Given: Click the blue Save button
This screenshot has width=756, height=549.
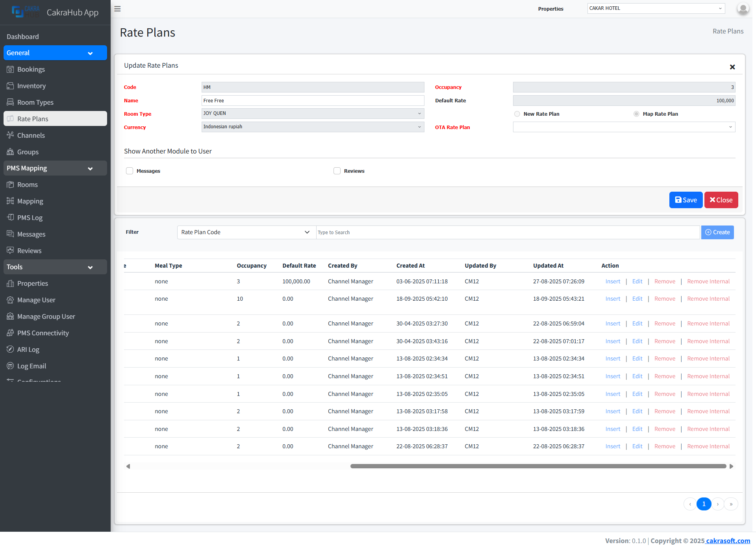Looking at the screenshot, I should (x=686, y=200).
